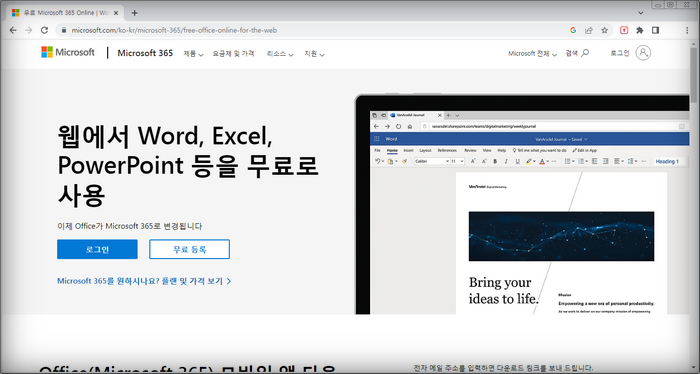The image size is (700, 374).
Task: Click the 검색 search magnifier
Action: click(x=577, y=53)
